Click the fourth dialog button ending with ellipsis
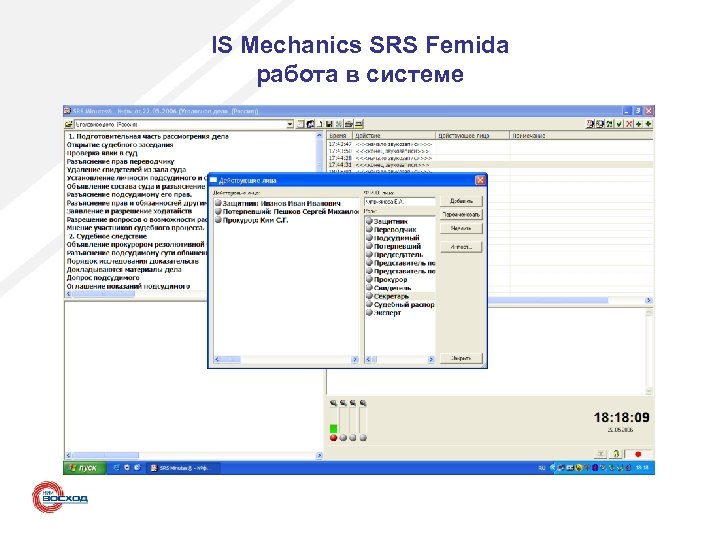 [x=461, y=247]
